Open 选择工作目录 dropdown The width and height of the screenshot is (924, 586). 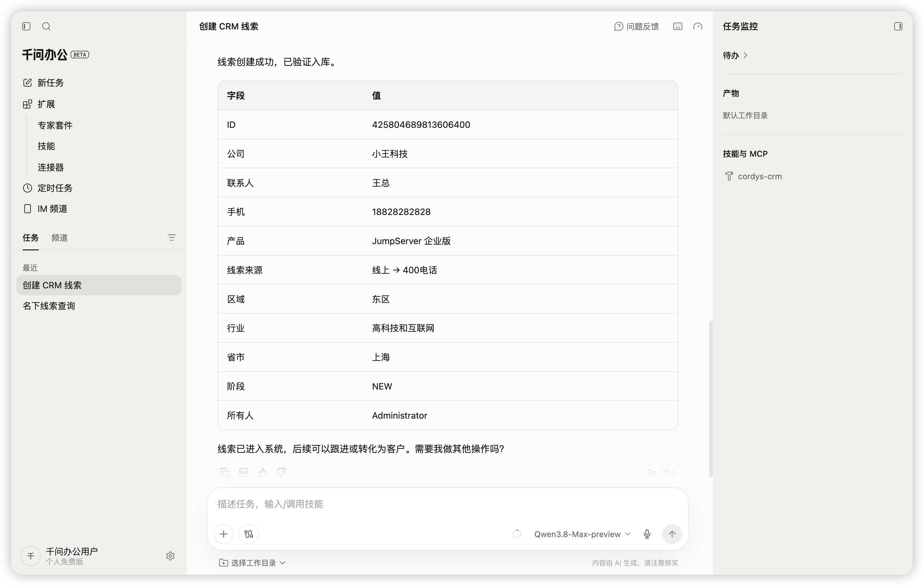pyautogui.click(x=252, y=562)
